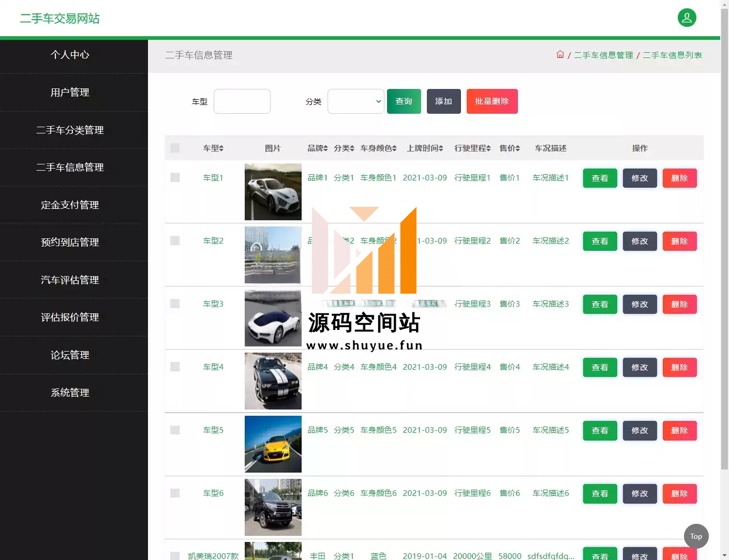Click 修改 for row 车型6

(x=640, y=493)
